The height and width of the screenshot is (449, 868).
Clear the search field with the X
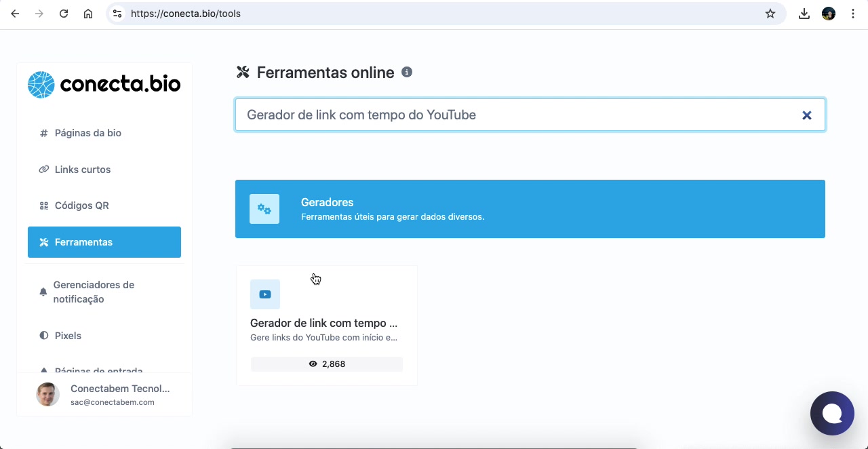point(806,115)
